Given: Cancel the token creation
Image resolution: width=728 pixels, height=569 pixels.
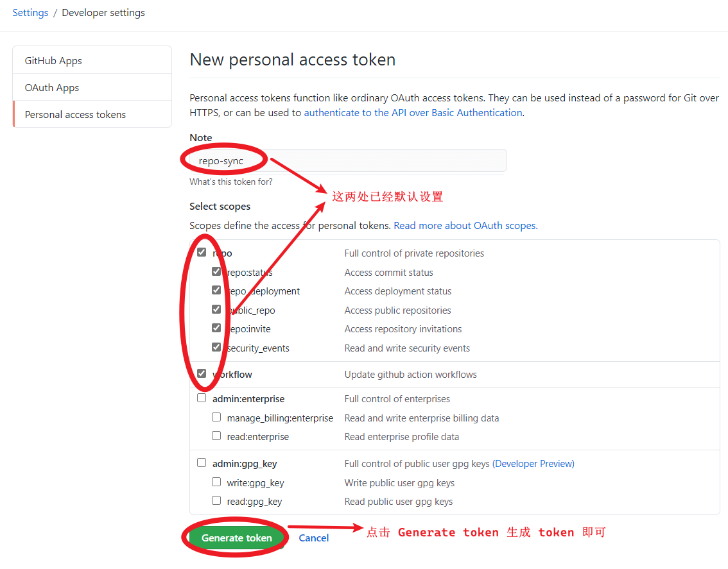Looking at the screenshot, I should [x=313, y=538].
